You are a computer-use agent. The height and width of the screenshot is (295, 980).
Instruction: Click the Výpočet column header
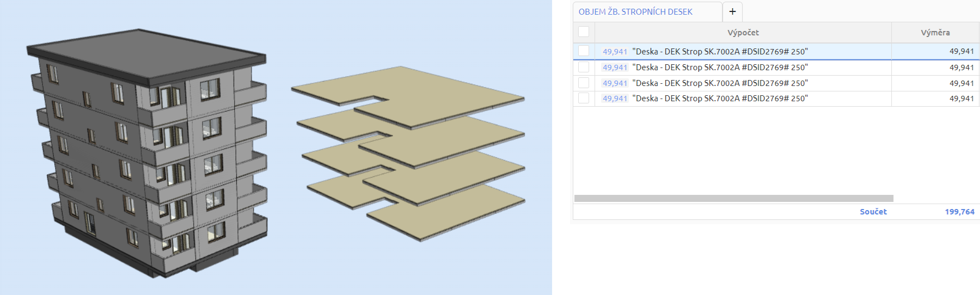point(743,33)
